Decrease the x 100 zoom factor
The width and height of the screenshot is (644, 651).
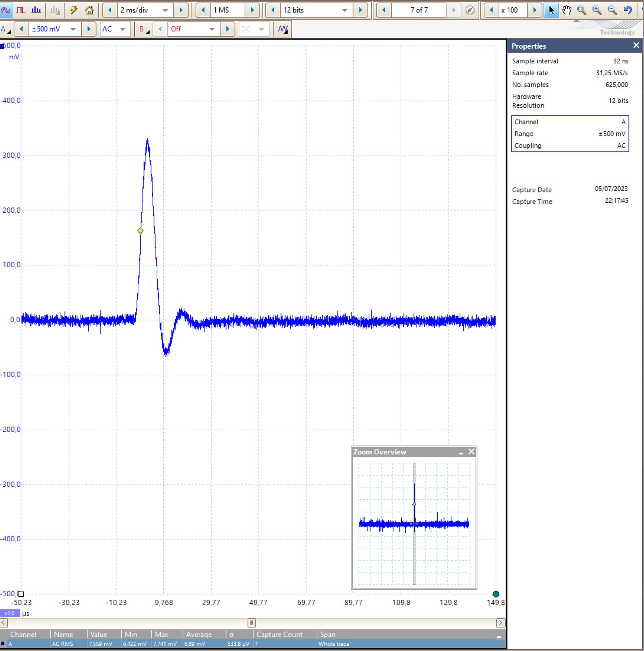pos(491,10)
